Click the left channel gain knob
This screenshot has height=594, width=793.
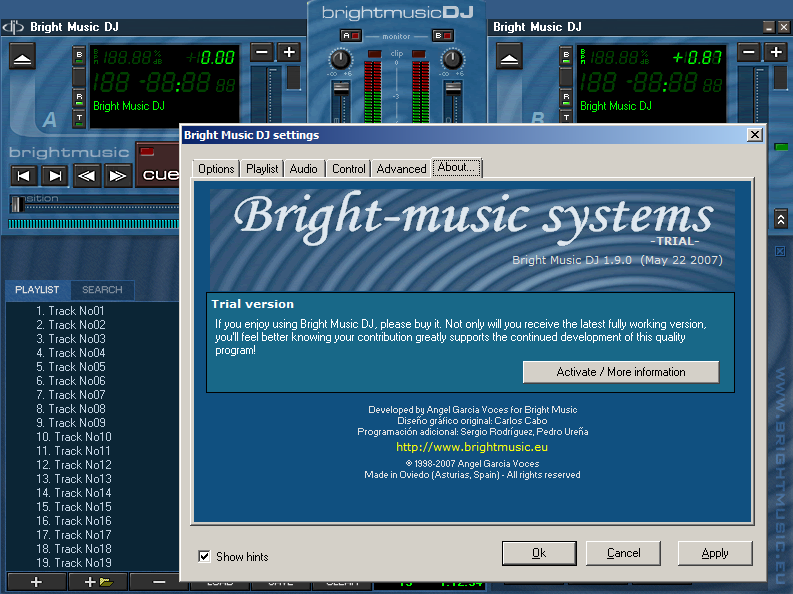(x=340, y=60)
